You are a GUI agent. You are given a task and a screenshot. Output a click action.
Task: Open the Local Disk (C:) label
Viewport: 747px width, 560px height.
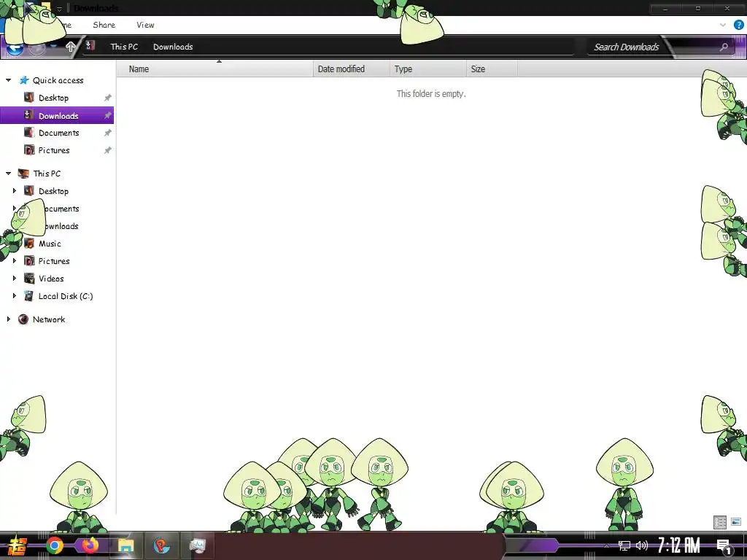pyautogui.click(x=65, y=296)
